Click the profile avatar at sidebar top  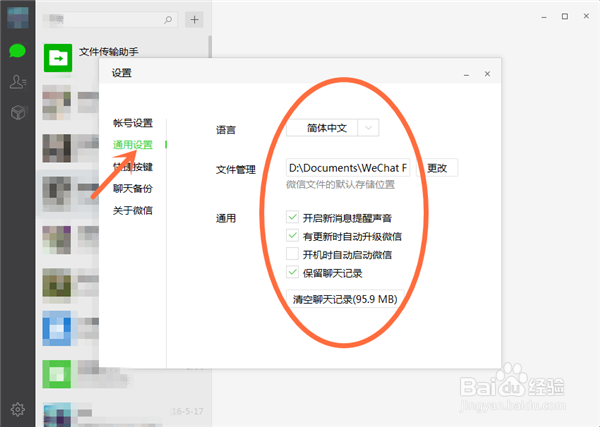[18, 18]
